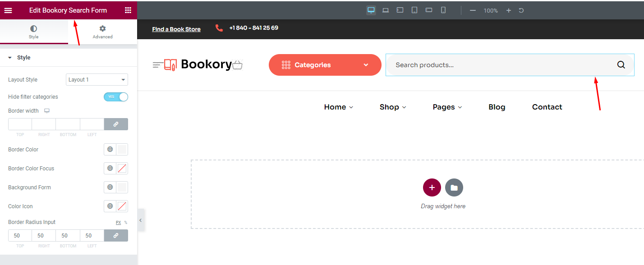Viewport: 644px width, 265px height.
Task: Zoom out with the minus icon
Action: pyautogui.click(x=473, y=10)
